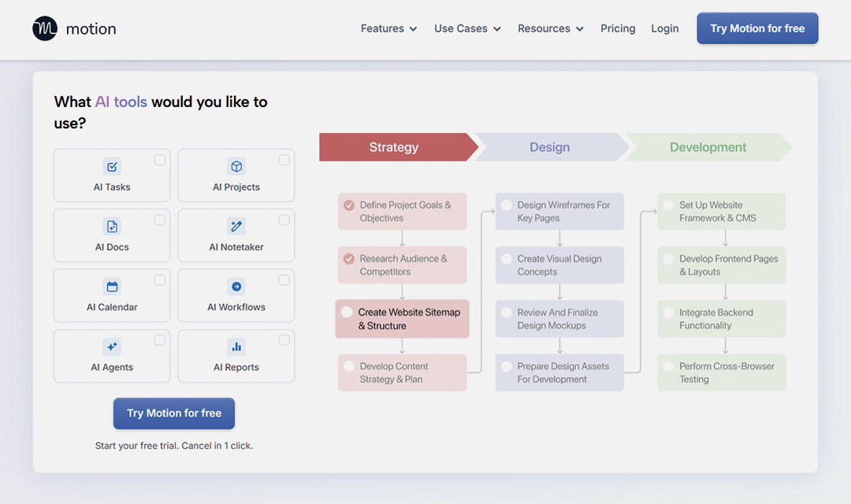Click the AI Tasks checkmark icon
Image resolution: width=851 pixels, height=504 pixels.
tap(112, 166)
